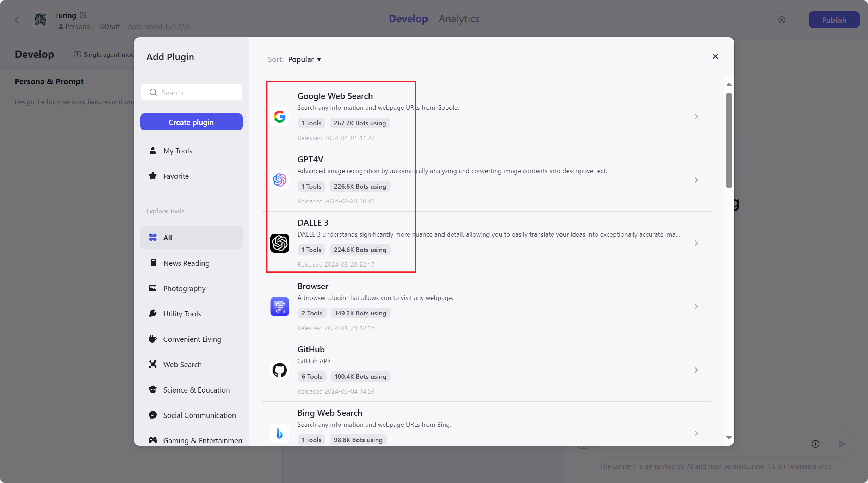Open version history clock icon
The height and width of the screenshot is (483, 868).
click(781, 20)
